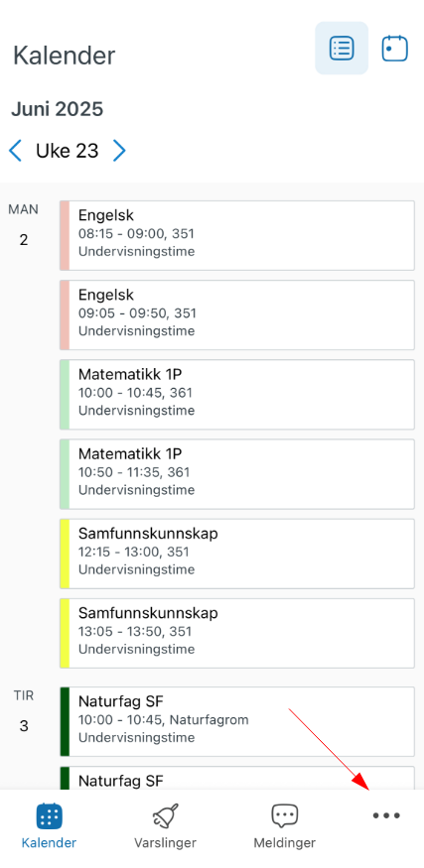Image resolution: width=424 pixels, height=868 pixels.
Task: Open Engelsk lesson at 08:15
Action: 237,235
